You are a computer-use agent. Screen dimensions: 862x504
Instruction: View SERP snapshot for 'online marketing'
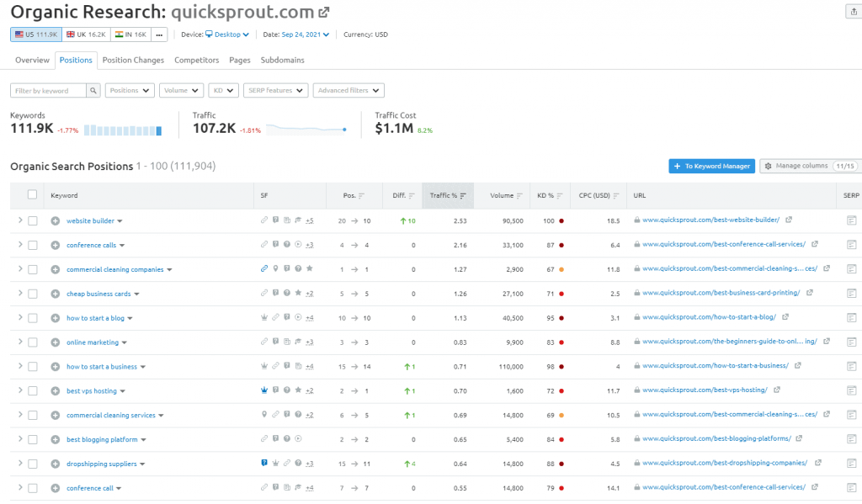[x=852, y=342]
